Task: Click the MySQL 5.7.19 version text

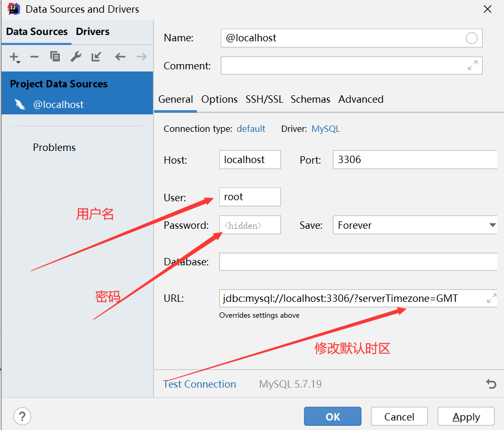Action: pyautogui.click(x=290, y=384)
